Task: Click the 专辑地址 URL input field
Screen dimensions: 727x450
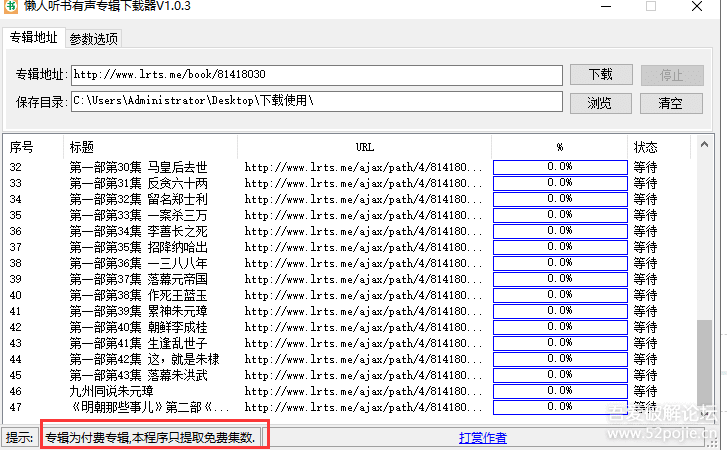Action: 315,75
